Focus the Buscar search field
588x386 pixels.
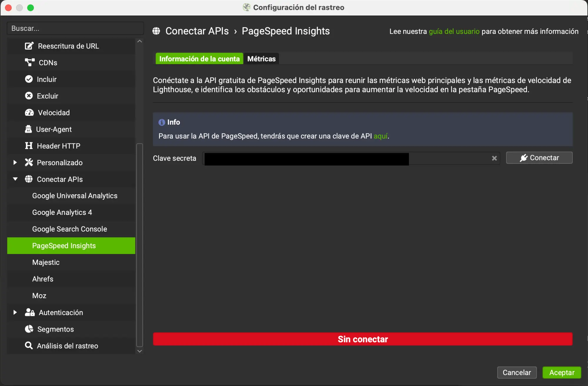[75, 29]
